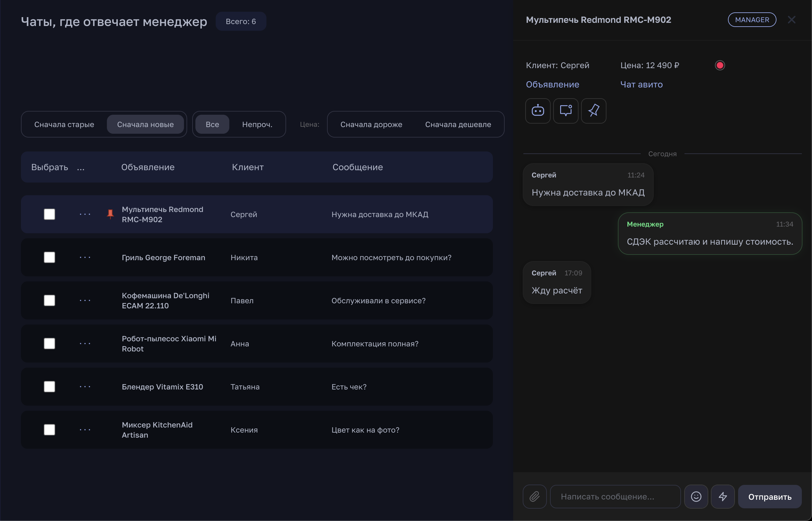Close the chat side panel
The image size is (812, 521).
[x=791, y=20]
